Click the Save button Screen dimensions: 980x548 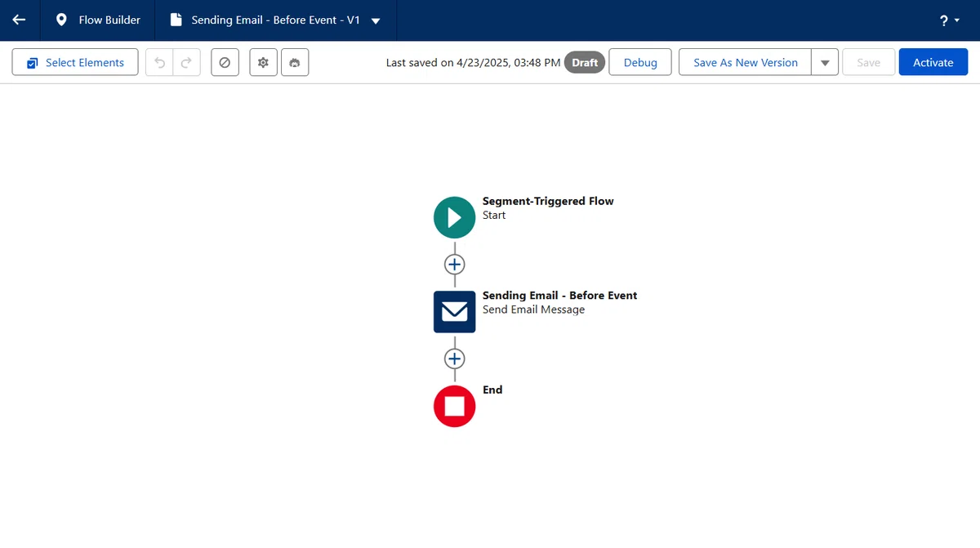point(868,62)
